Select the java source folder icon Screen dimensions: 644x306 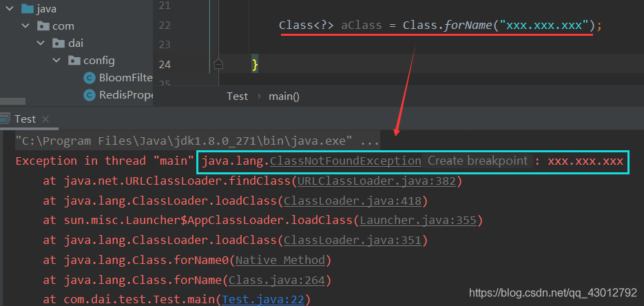point(27,8)
